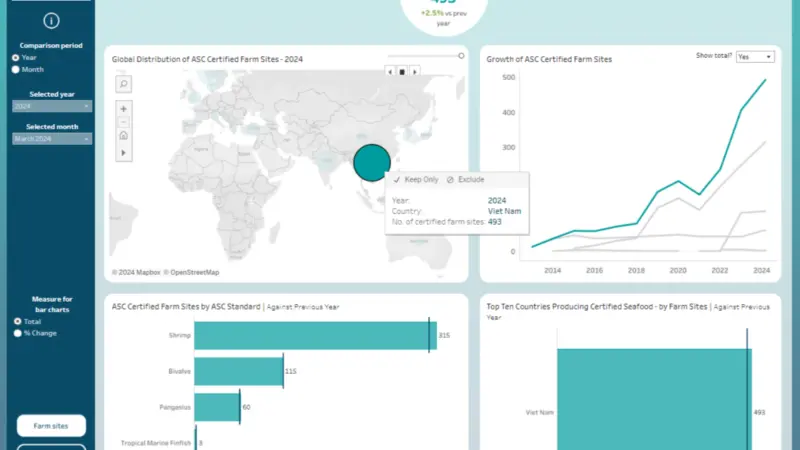Viewport: 800px width, 450px height.
Task: Choose Total measure for bar charts
Action: point(18,321)
